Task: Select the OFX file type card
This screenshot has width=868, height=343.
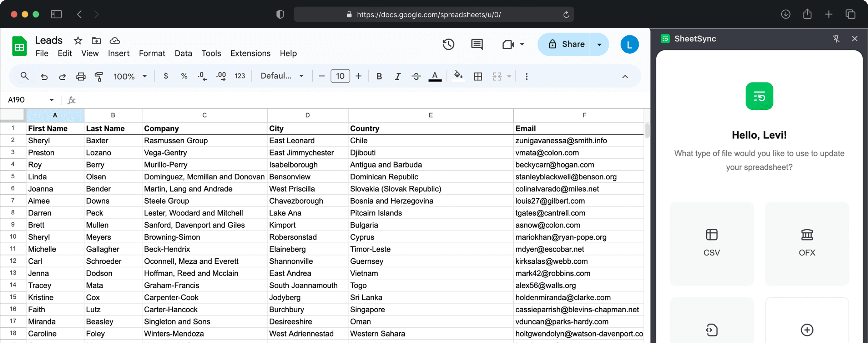Action: coord(807,243)
